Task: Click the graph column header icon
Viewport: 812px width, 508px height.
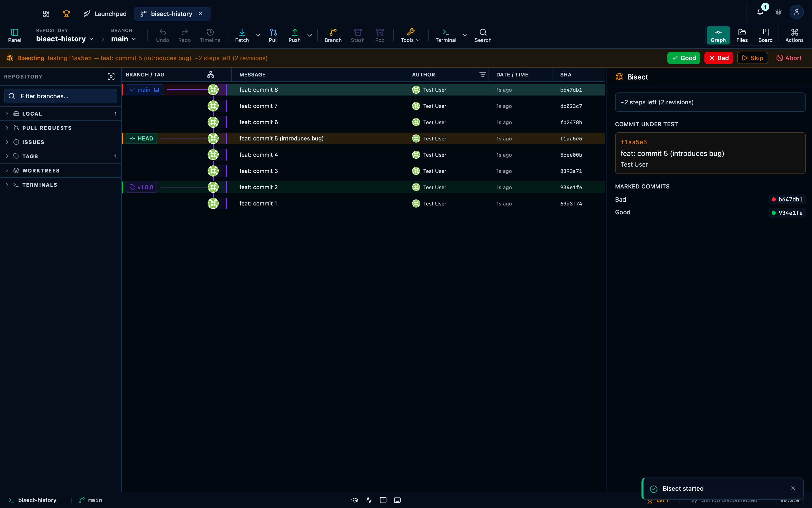Action: [211, 75]
